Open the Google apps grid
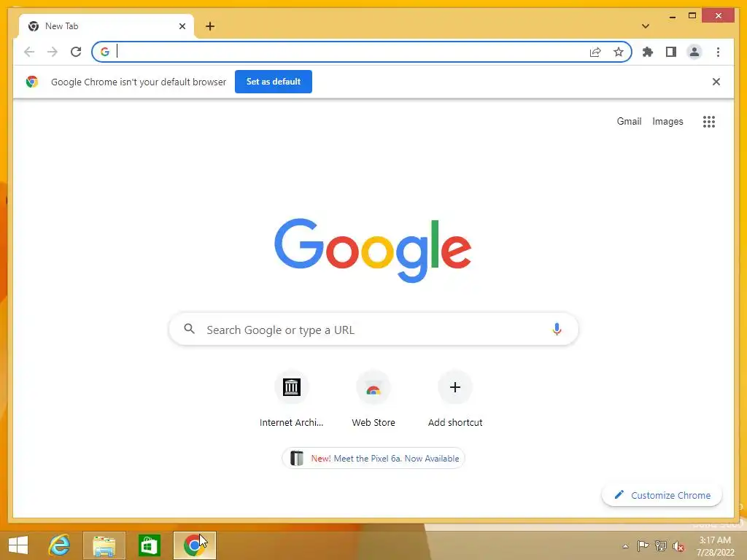 [x=709, y=122]
